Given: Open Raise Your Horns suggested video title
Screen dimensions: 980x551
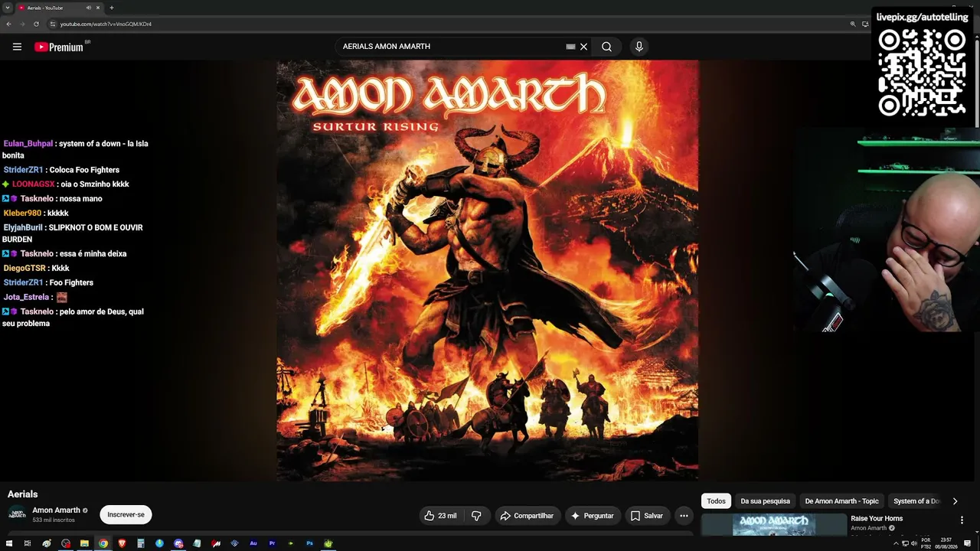Looking at the screenshot, I should coord(877,519).
